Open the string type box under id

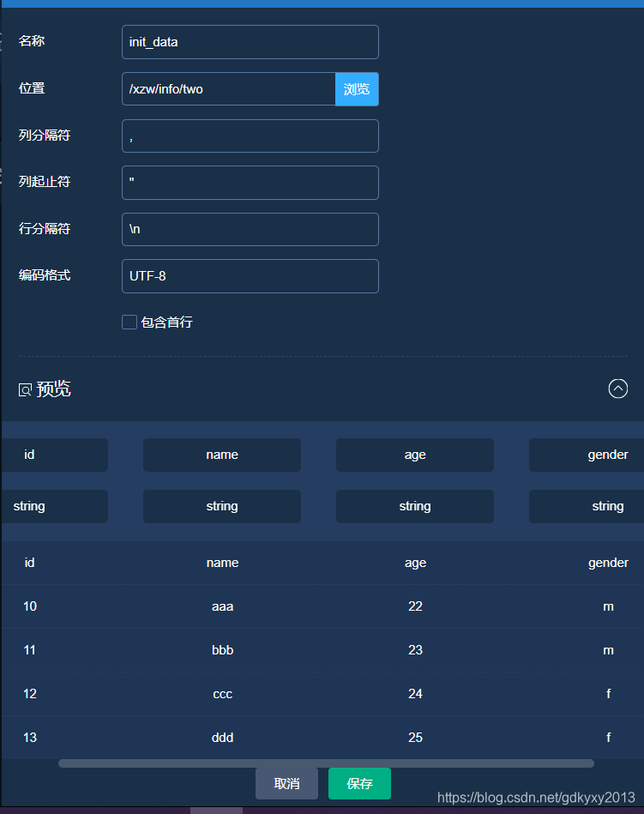pos(55,506)
